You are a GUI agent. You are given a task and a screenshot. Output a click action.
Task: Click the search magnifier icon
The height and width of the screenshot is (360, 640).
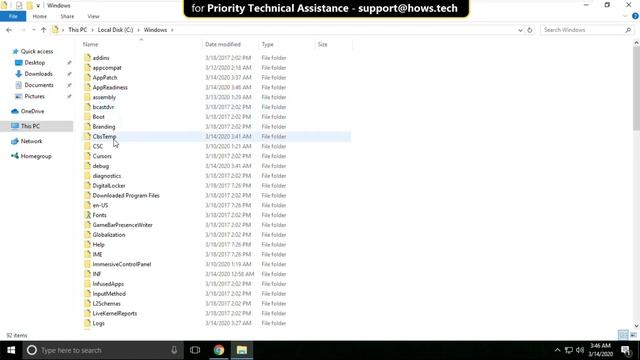[628, 30]
